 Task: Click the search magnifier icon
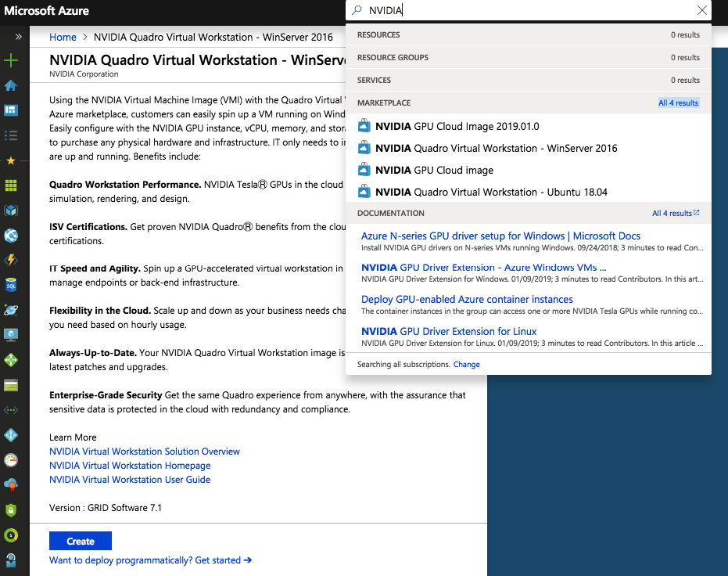pos(357,10)
